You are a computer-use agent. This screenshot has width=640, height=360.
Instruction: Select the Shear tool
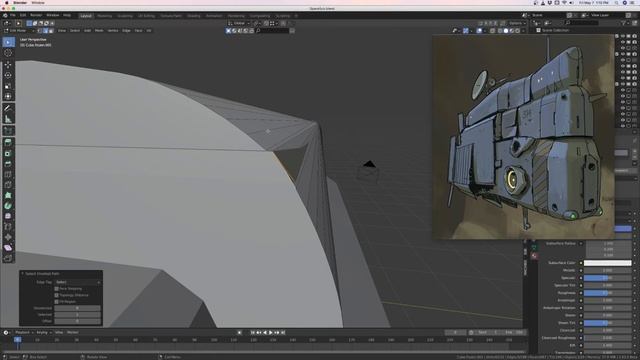point(8,248)
